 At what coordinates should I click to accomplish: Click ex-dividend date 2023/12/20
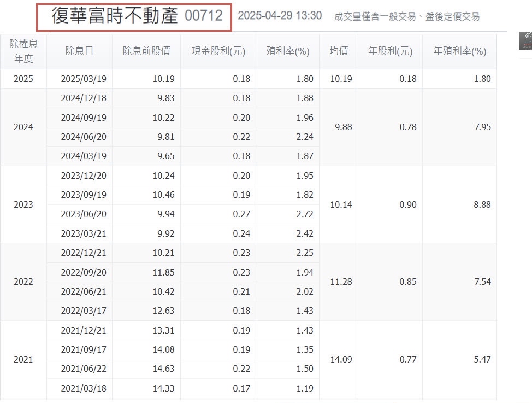click(84, 176)
